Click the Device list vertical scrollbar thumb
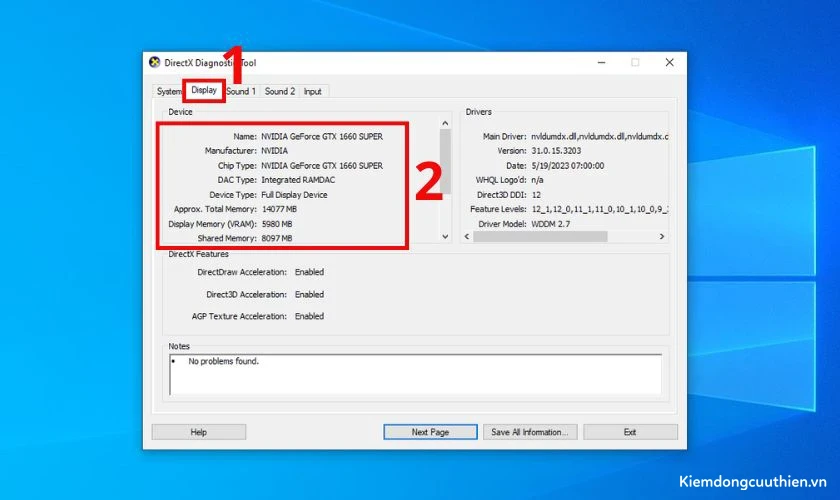Screen dimensions: 840x500 (445, 161)
